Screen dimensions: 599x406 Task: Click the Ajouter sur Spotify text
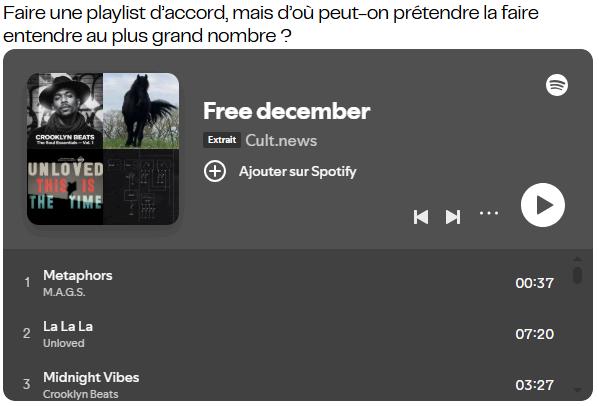click(x=298, y=171)
